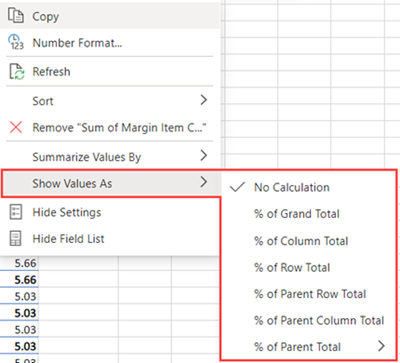Click the Hide Settings icon
Viewport: 400px width, 363px height.
[x=16, y=212]
